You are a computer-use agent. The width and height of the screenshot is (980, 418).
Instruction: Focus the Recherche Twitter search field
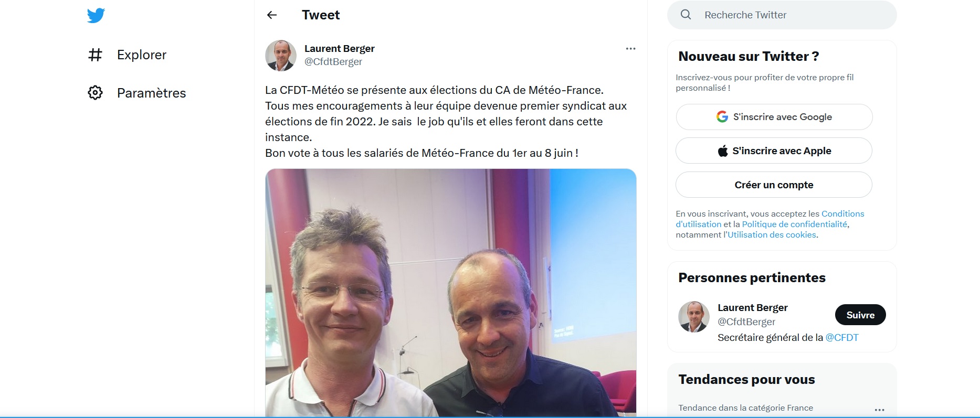click(782, 15)
